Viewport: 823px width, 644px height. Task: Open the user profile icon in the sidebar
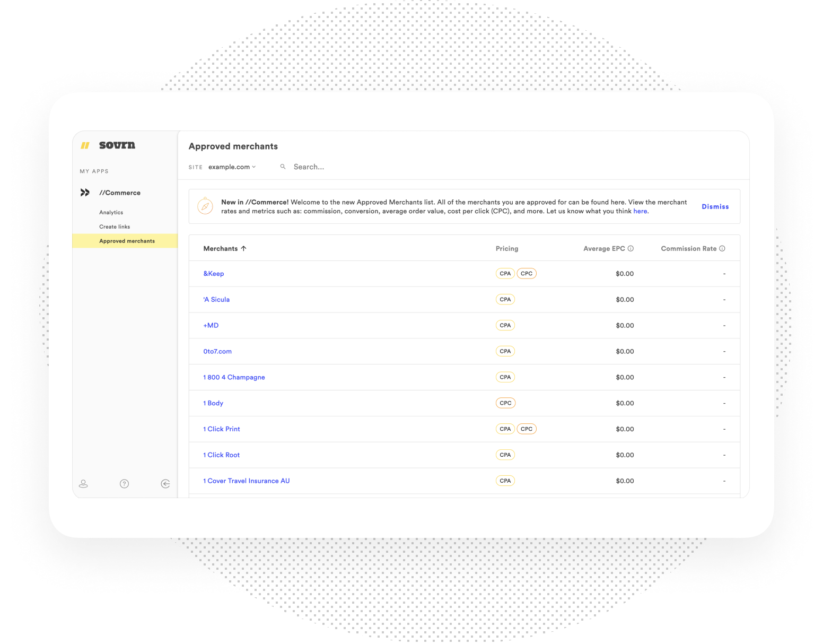tap(83, 483)
